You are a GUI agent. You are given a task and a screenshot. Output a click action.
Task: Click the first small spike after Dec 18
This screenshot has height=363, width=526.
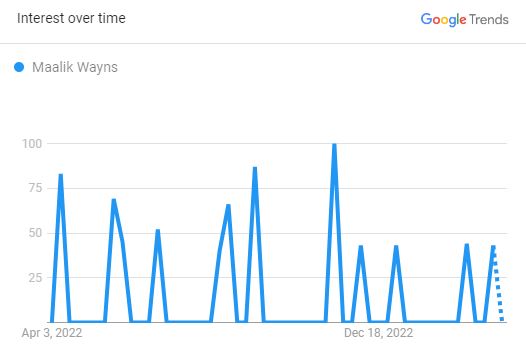click(x=396, y=247)
